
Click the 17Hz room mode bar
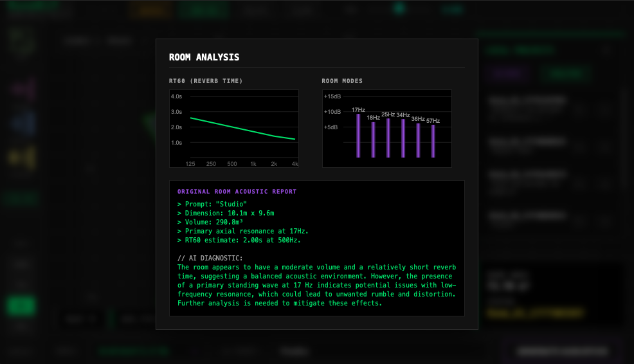358,136
